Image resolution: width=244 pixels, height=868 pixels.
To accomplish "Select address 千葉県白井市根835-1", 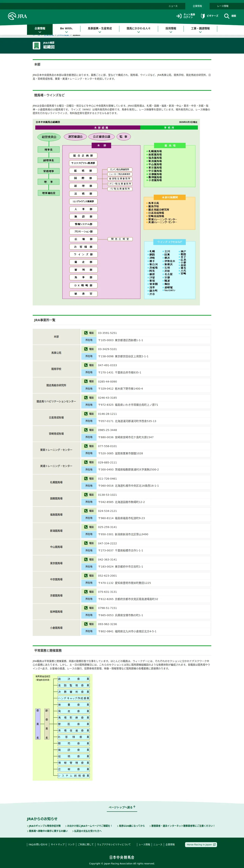I will tap(128, 373).
